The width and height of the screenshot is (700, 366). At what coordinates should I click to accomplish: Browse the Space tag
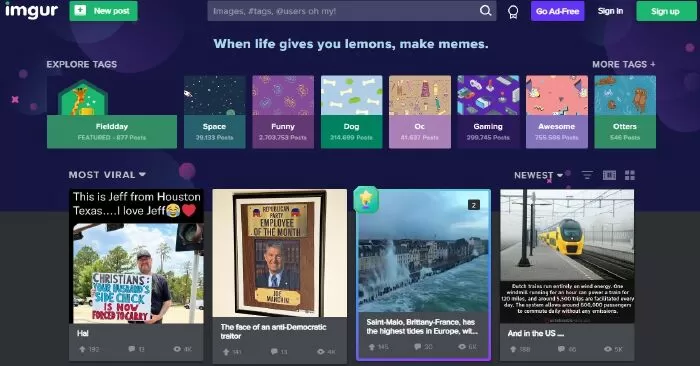click(x=215, y=112)
